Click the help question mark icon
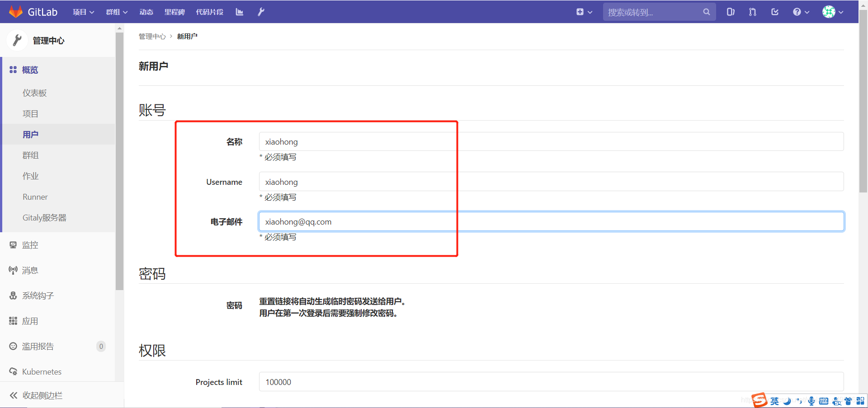Viewport: 868px width, 408px height. point(797,12)
